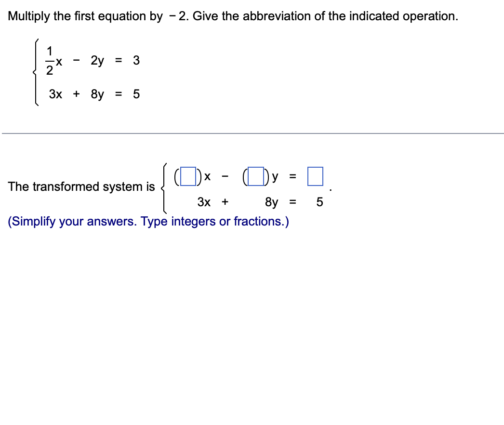Click the equals sign before 5
Image resolution: width=504 pixels, height=425 pixels.
pyautogui.click(x=118, y=94)
